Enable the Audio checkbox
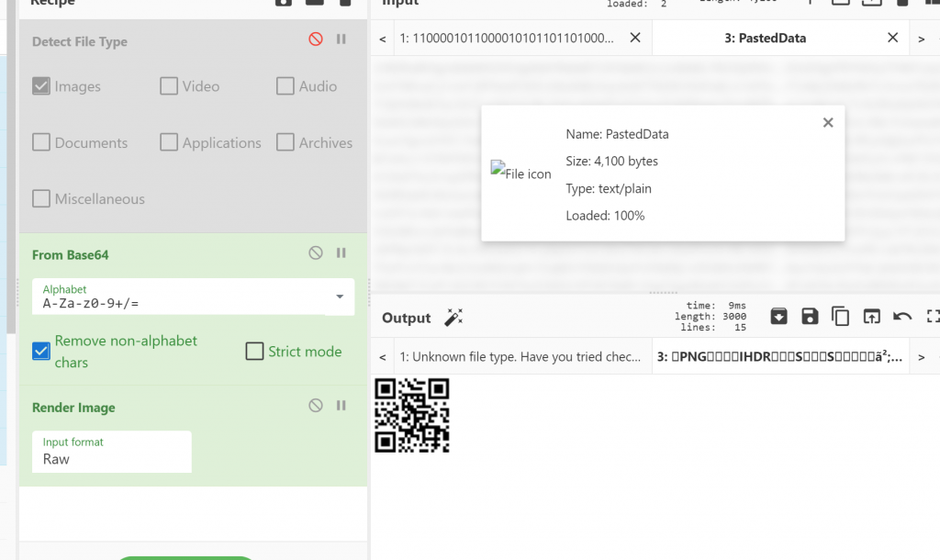 pyautogui.click(x=285, y=86)
